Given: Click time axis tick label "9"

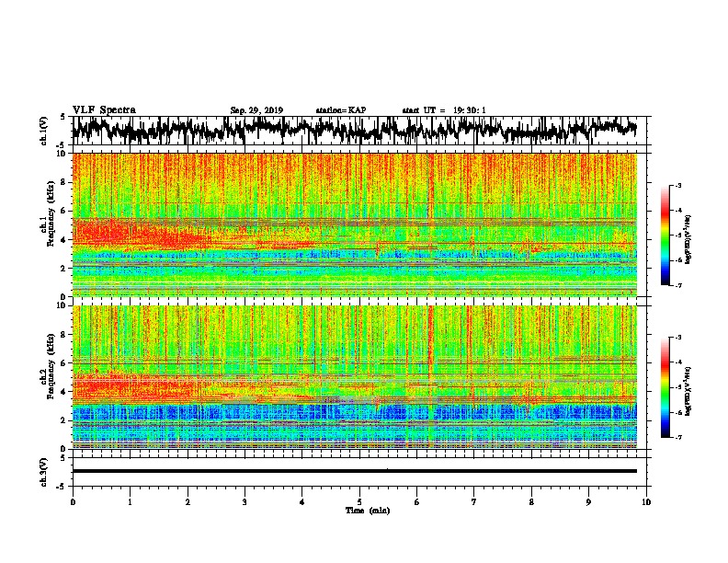Looking at the screenshot, I should (x=588, y=502).
